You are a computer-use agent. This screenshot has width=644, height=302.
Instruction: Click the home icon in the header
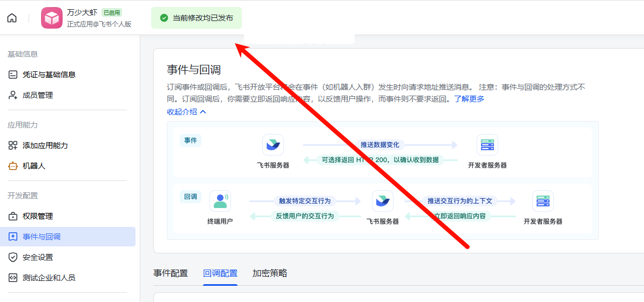12,18
